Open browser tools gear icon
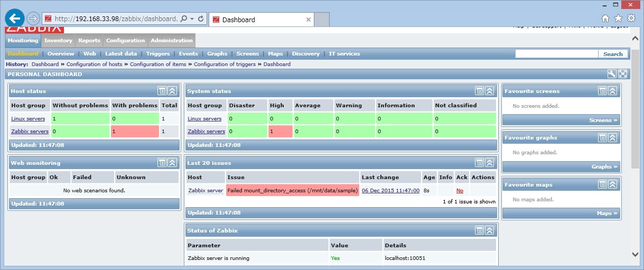Image resolution: width=644 pixels, height=270 pixels. (631, 18)
